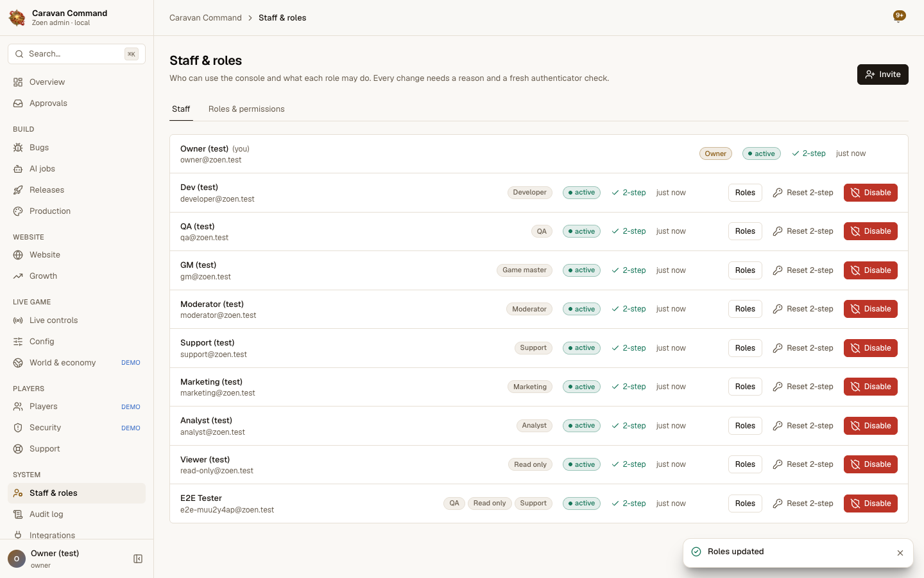924x578 pixels.
Task: Disable the Support (test) account
Action: coord(870,348)
